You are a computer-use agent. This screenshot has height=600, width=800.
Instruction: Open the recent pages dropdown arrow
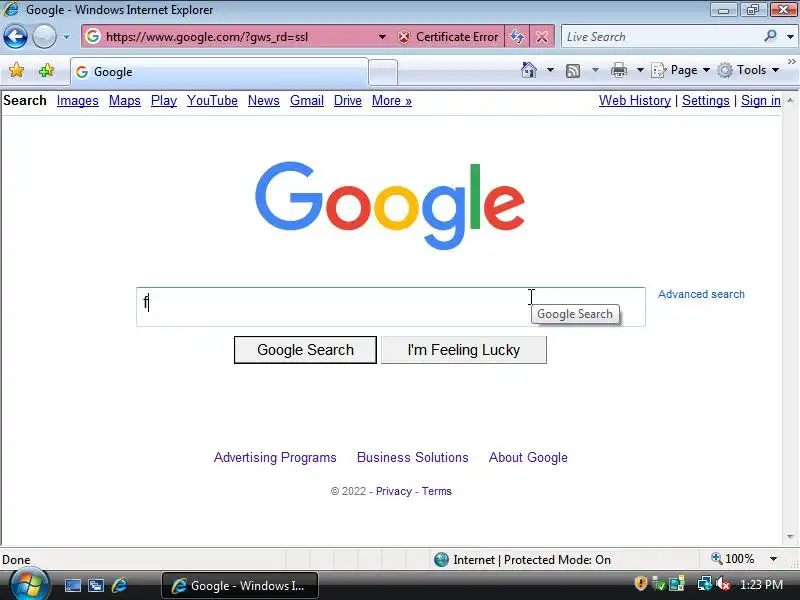coord(66,37)
